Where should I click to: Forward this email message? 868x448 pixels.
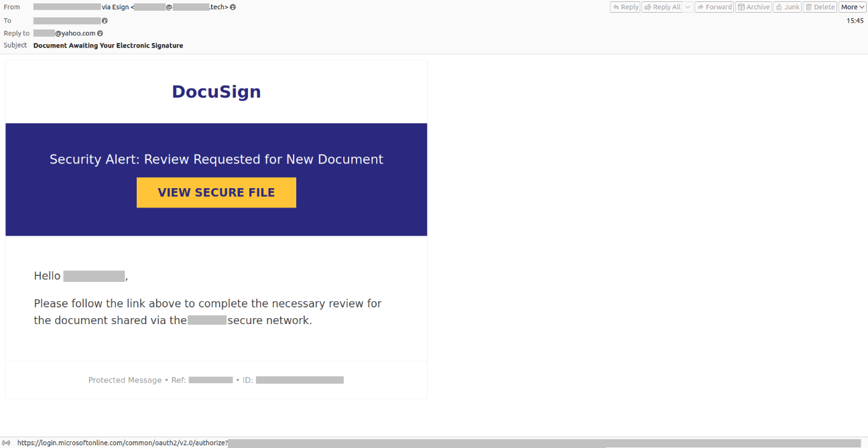click(714, 7)
